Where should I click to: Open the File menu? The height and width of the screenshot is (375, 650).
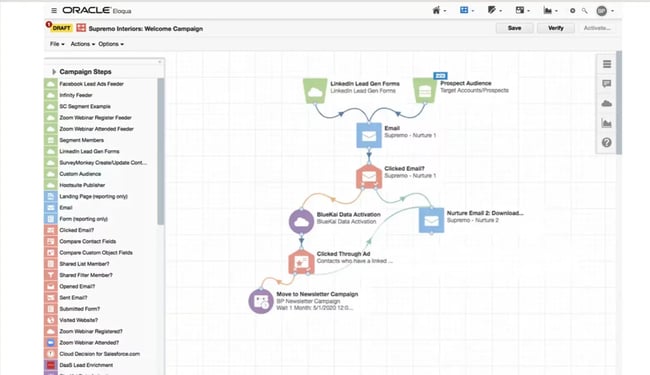[x=57, y=44]
